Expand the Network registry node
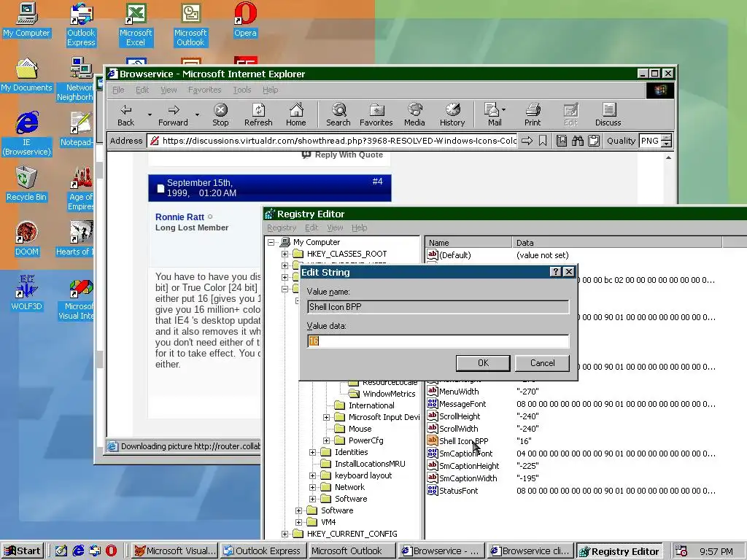747x560 pixels. 312,487
